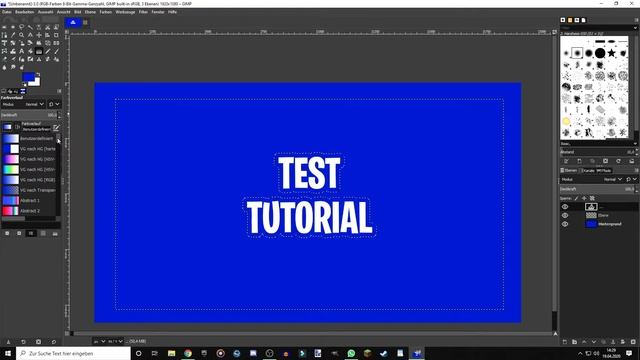Select the Paths tool
This screenshot has height=360, width=640.
pyautogui.click(x=4, y=35)
